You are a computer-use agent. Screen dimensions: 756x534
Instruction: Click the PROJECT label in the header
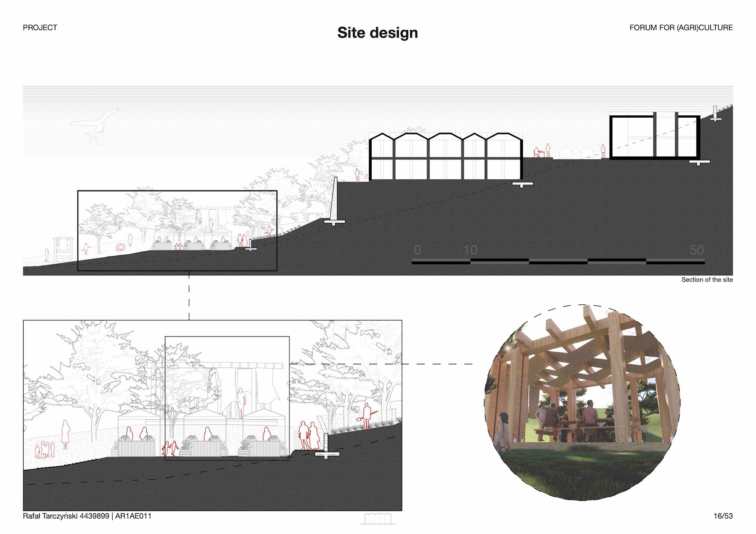tap(40, 28)
